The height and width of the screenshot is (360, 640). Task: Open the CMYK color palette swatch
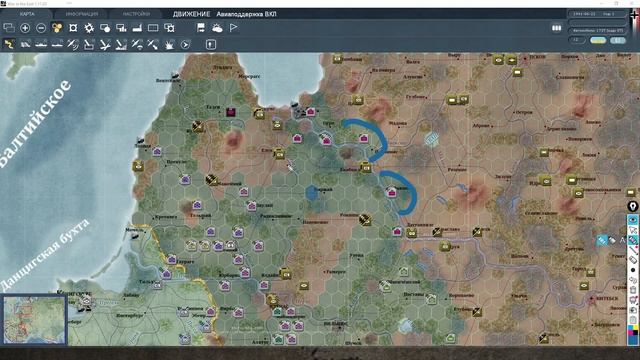[x=633, y=330]
